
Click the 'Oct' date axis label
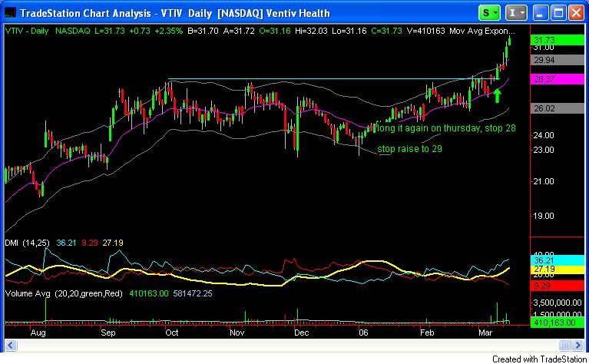[x=172, y=333]
